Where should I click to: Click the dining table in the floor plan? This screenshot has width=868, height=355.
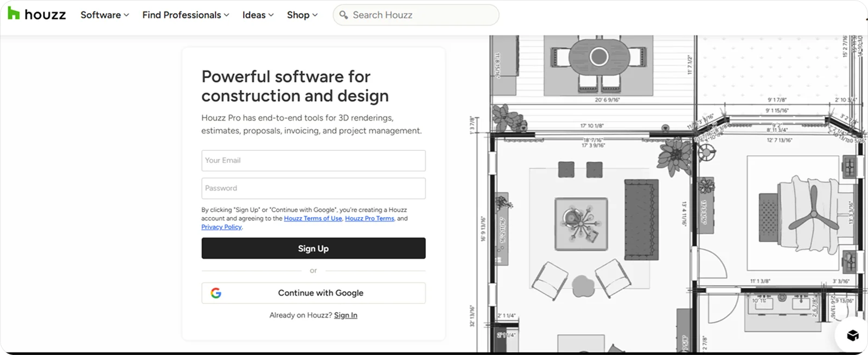pos(599,56)
